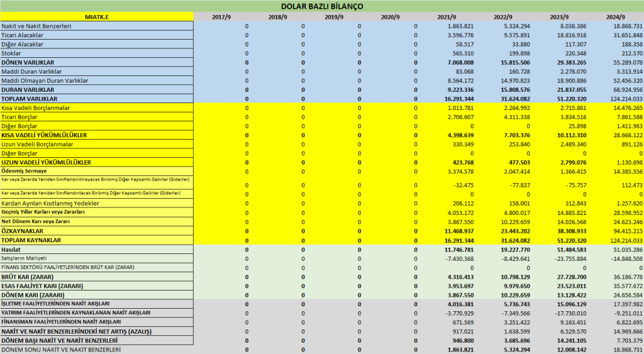Click the Hasılat row label

point(11,250)
